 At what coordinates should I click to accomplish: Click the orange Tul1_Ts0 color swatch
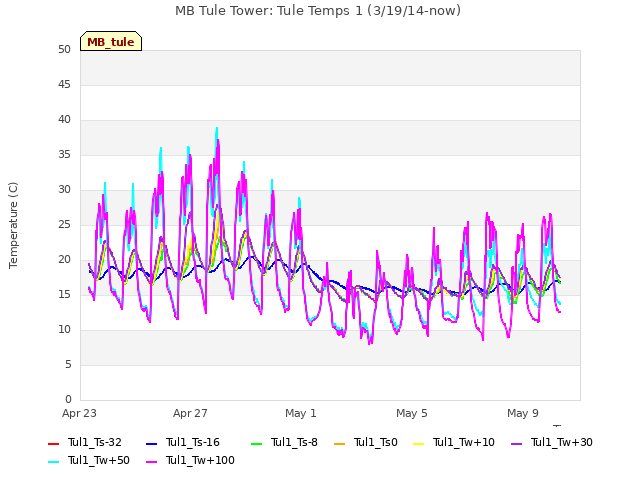click(x=340, y=444)
